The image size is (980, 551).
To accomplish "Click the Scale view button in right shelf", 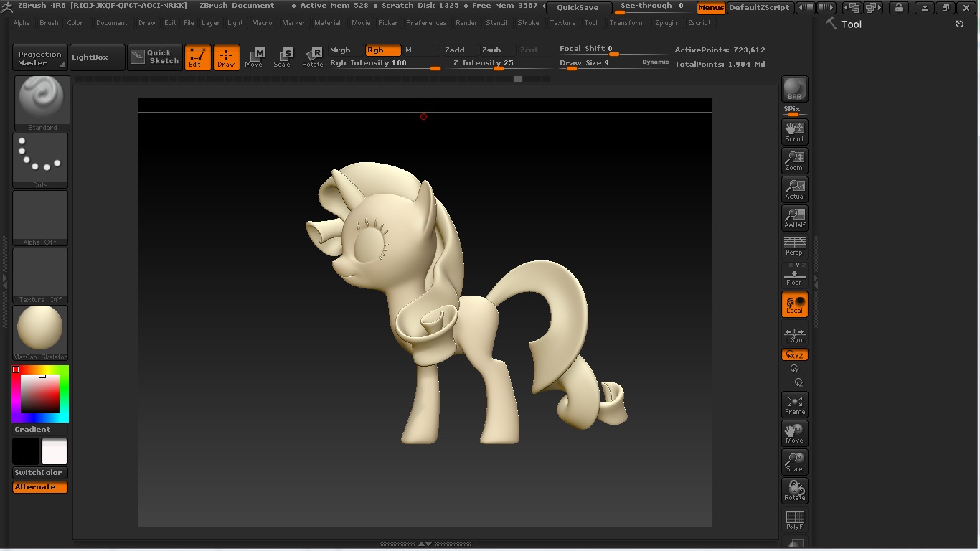I will pyautogui.click(x=794, y=462).
